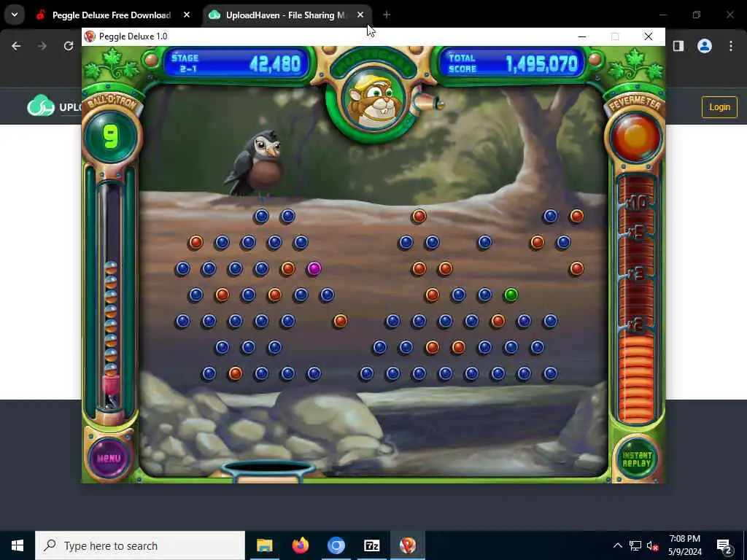Image resolution: width=747 pixels, height=560 pixels.
Task: Open 7-Zip from the taskbar
Action: [371, 545]
